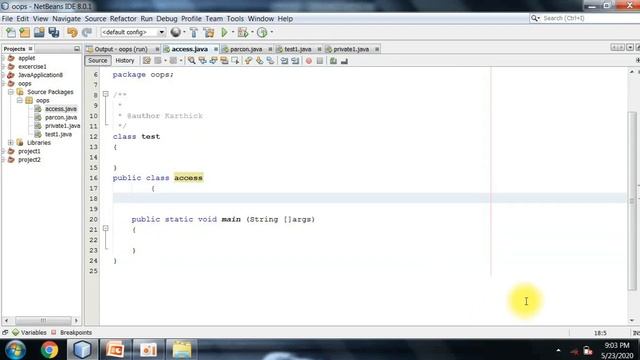Open the Profile Project dropdown arrow

pos(272,32)
